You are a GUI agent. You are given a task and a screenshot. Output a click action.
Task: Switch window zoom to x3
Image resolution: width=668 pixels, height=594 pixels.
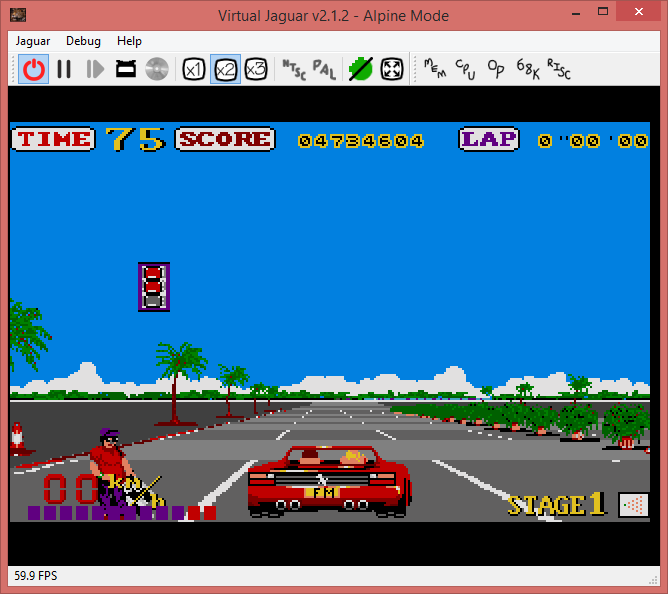coord(256,69)
